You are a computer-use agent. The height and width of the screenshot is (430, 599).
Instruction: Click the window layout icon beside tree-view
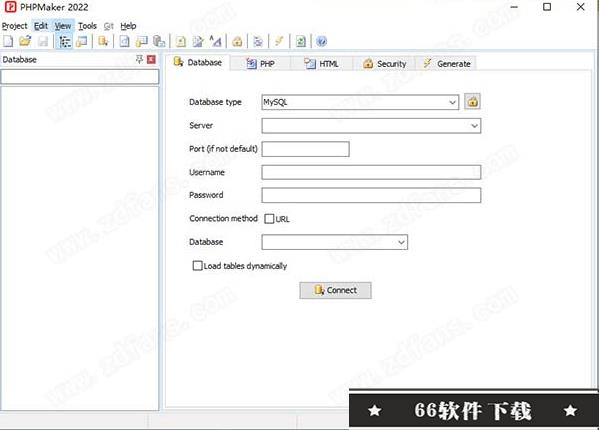pos(82,41)
